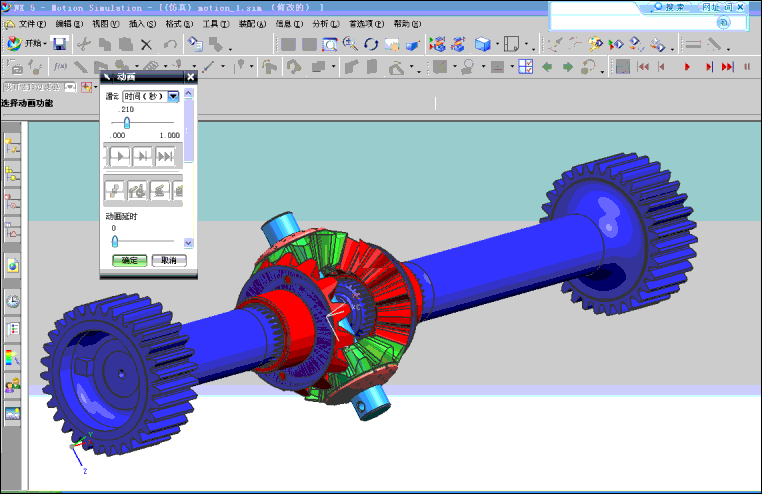Open the Roles sidebar tab
Viewport: 762px width, 494px height.
[12, 386]
